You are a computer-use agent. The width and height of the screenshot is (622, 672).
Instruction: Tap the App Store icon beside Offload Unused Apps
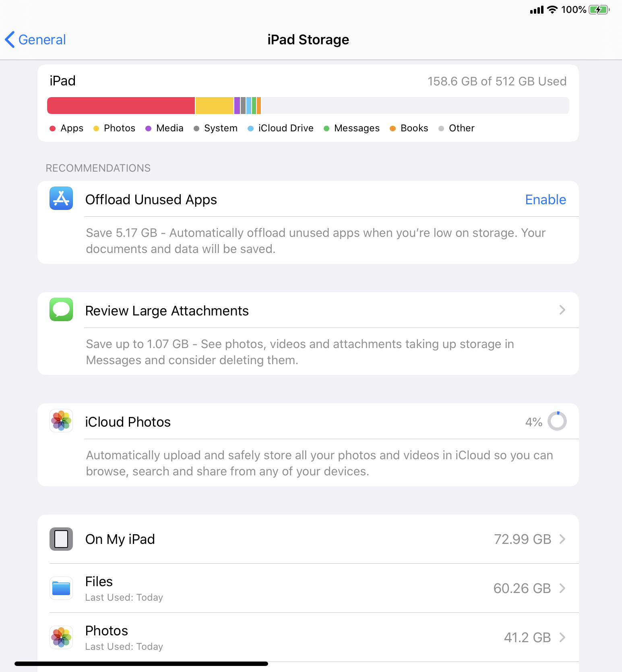61,198
